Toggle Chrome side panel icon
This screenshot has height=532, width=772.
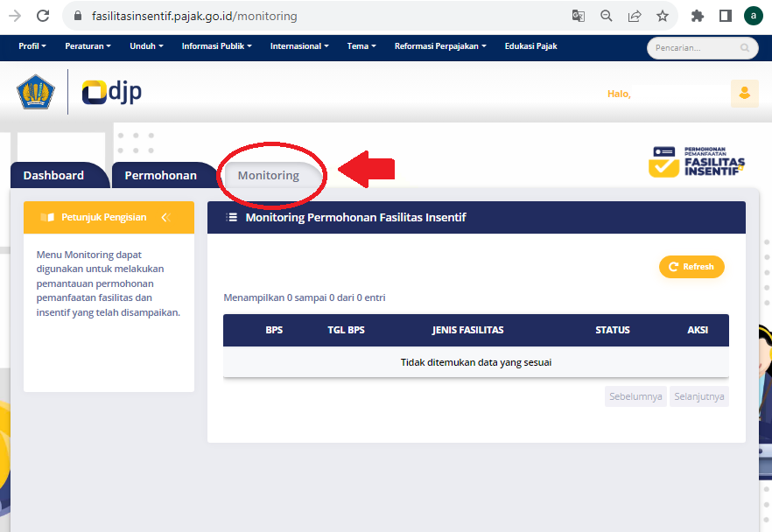(725, 16)
